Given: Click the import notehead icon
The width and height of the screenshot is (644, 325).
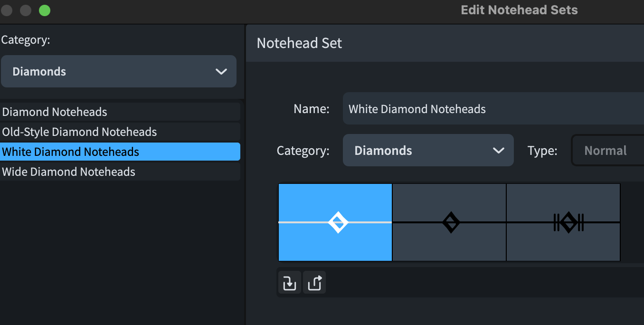Looking at the screenshot, I should click(x=289, y=283).
